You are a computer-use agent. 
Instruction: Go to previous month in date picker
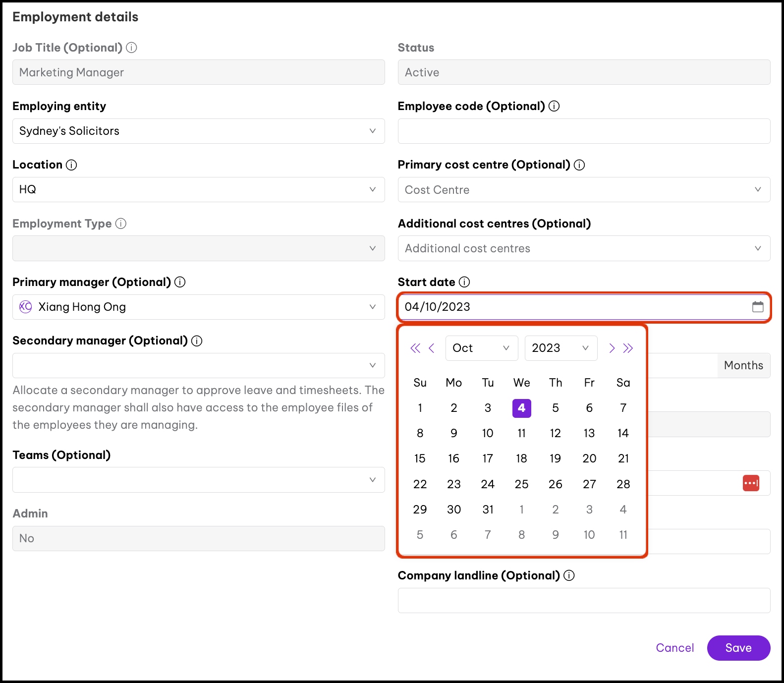pyautogui.click(x=432, y=348)
